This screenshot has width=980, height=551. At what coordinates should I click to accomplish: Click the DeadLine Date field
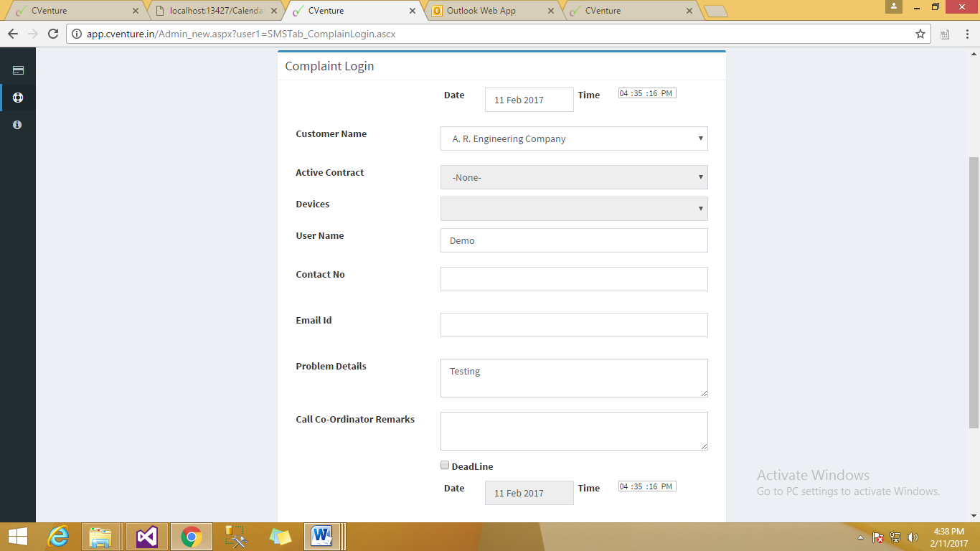tap(529, 493)
